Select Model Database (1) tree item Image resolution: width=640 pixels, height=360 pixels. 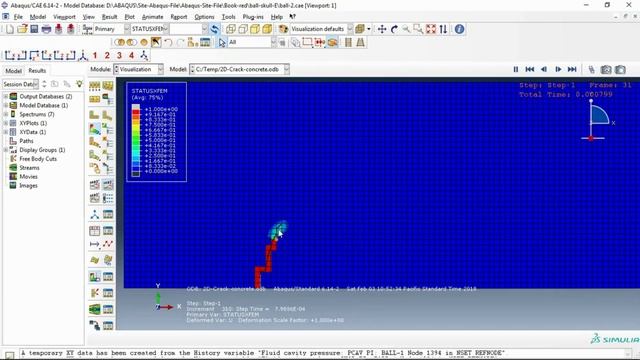tap(44, 105)
